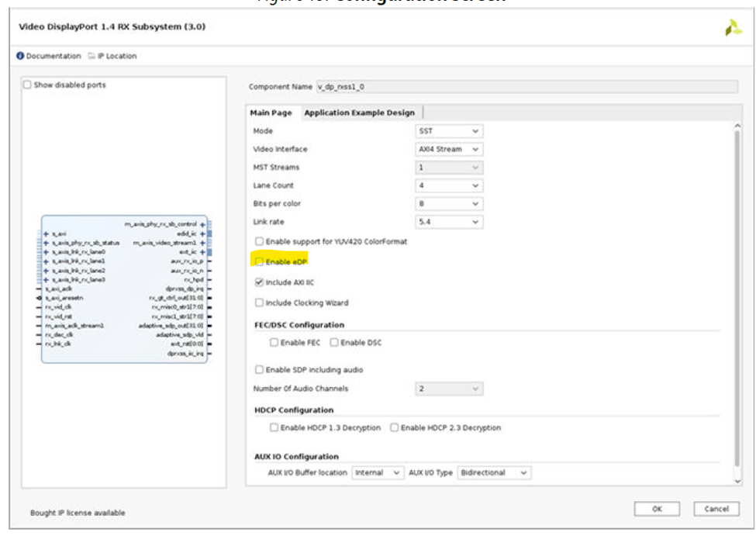Click the Documentation info icon
This screenshot has height=536, width=756.
(20, 56)
